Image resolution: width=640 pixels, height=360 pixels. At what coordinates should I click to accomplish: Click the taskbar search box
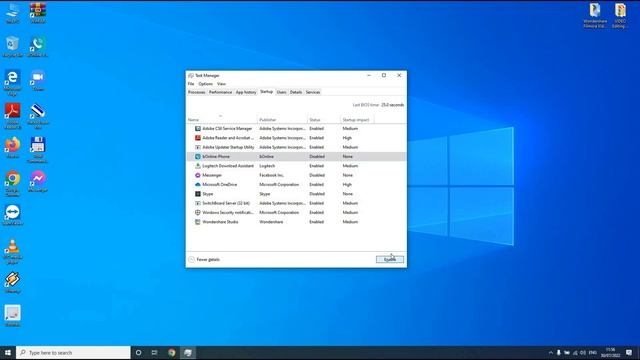73,353
